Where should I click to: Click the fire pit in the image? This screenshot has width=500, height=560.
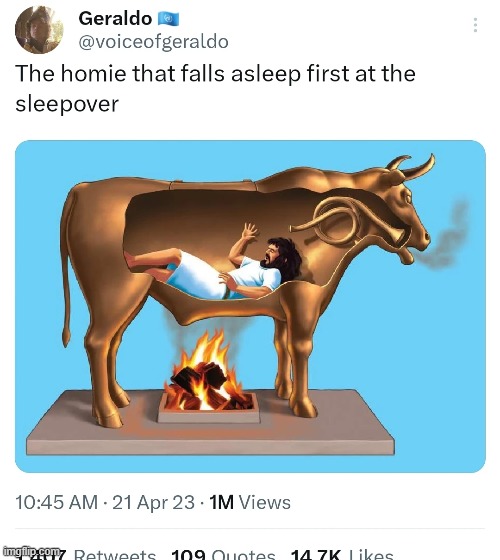209,380
